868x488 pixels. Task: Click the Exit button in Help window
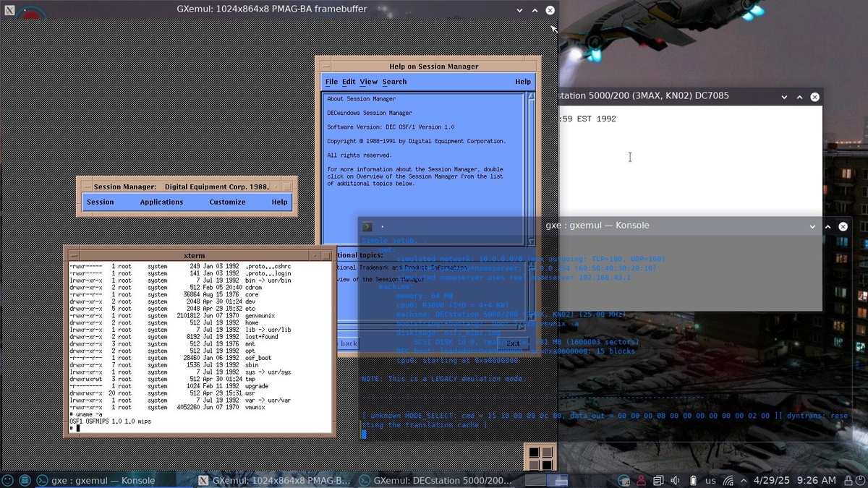513,343
